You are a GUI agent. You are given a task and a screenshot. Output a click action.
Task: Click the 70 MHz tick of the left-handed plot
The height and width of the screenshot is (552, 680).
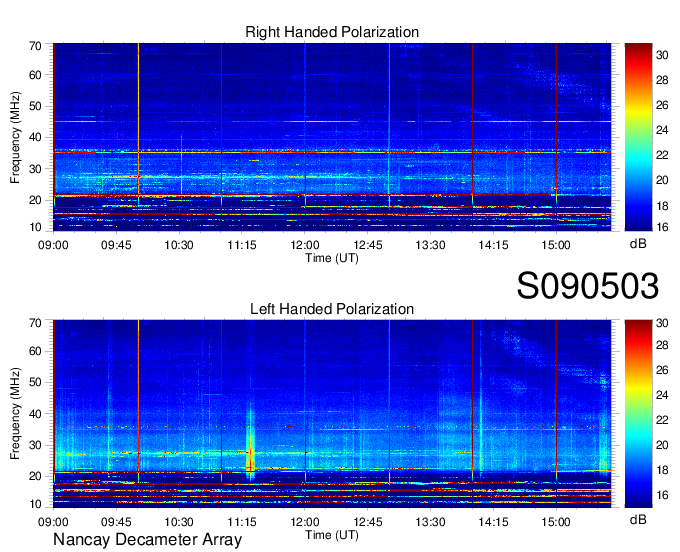(35, 323)
